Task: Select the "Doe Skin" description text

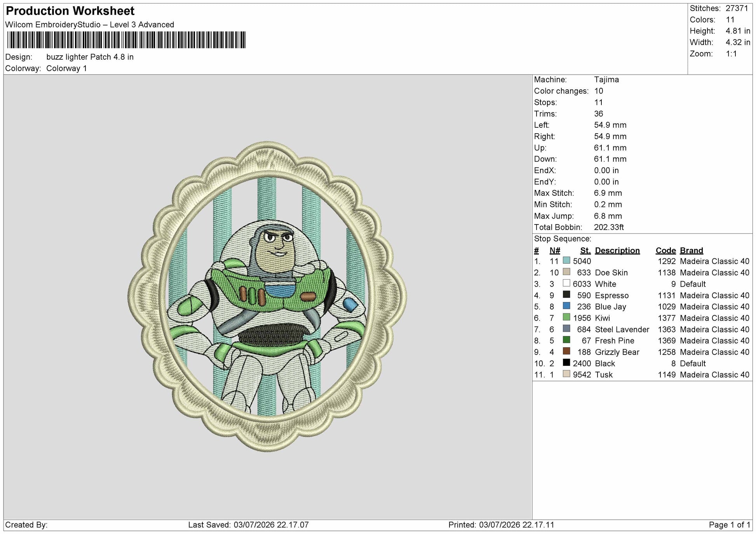Action: (x=611, y=273)
